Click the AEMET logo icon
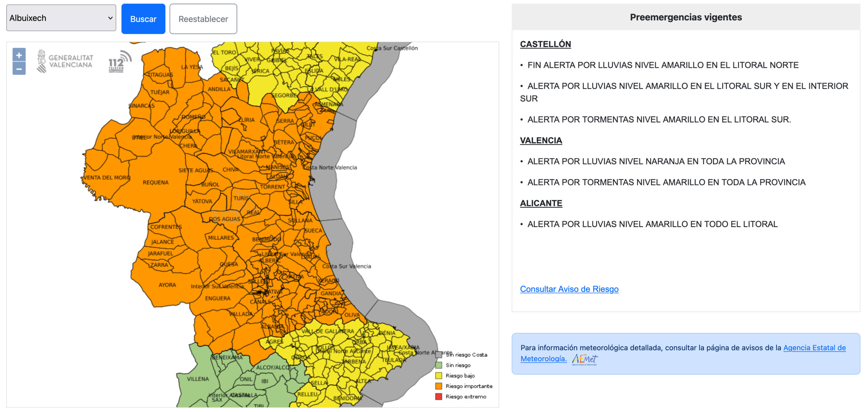The height and width of the screenshot is (412, 868). [585, 359]
